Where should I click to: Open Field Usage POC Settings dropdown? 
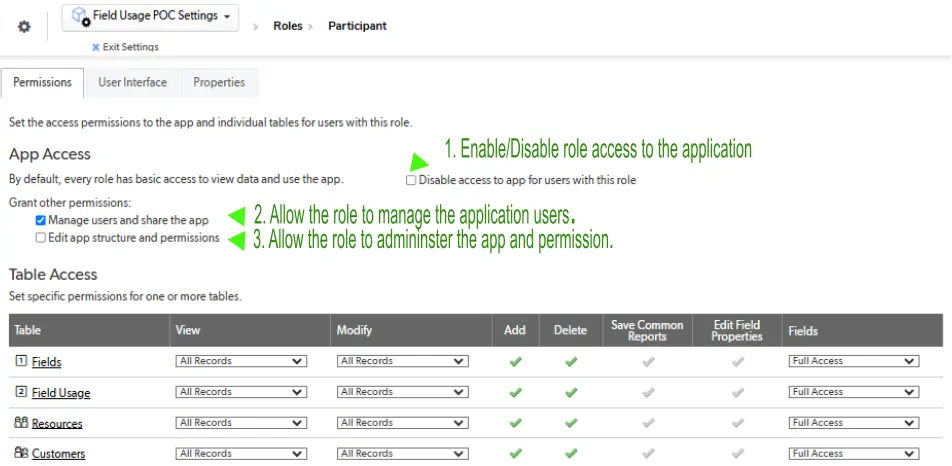pyautogui.click(x=150, y=18)
